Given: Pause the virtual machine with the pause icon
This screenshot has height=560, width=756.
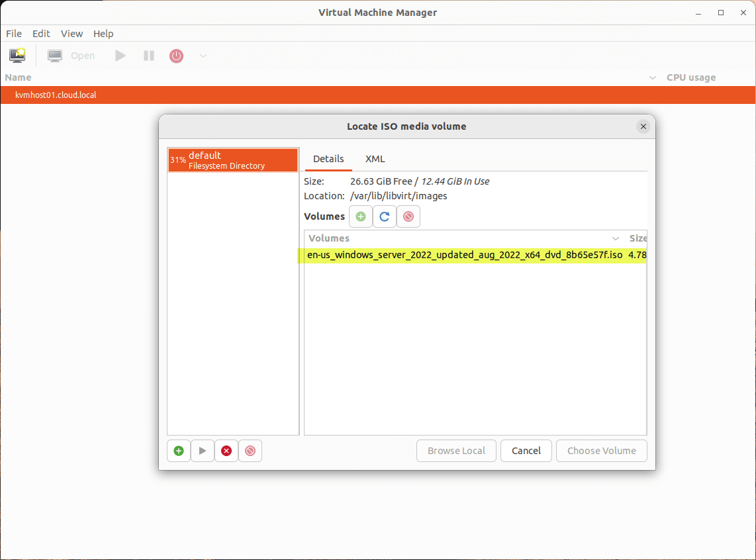Looking at the screenshot, I should (x=149, y=56).
